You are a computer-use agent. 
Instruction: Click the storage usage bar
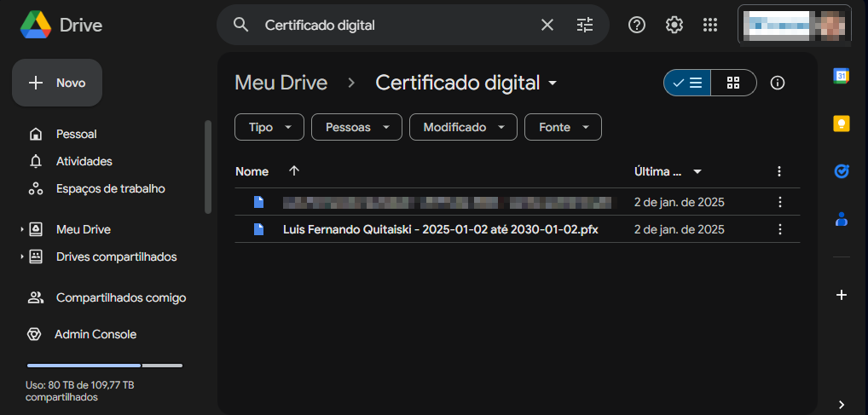(104, 366)
